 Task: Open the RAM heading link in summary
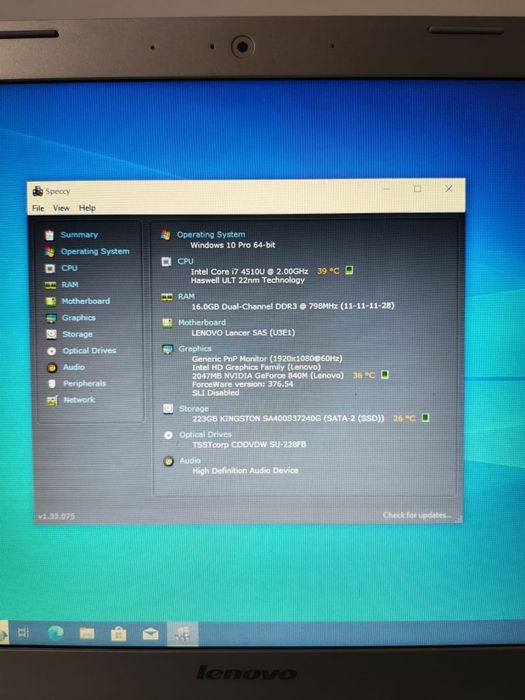(186, 296)
